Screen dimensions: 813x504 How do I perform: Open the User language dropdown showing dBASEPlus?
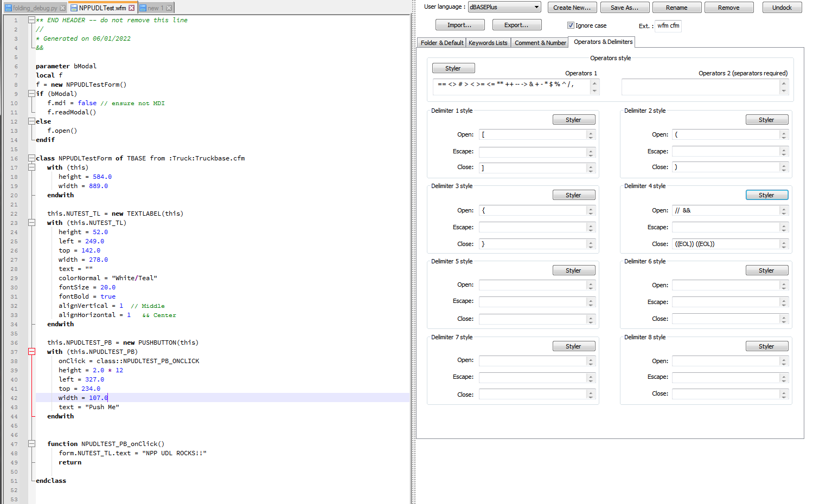pos(504,7)
